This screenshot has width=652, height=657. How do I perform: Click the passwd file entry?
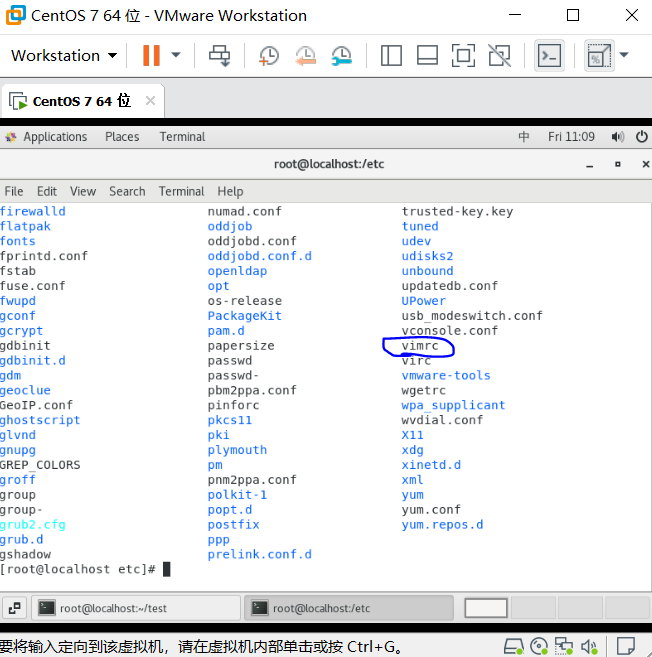(230, 360)
